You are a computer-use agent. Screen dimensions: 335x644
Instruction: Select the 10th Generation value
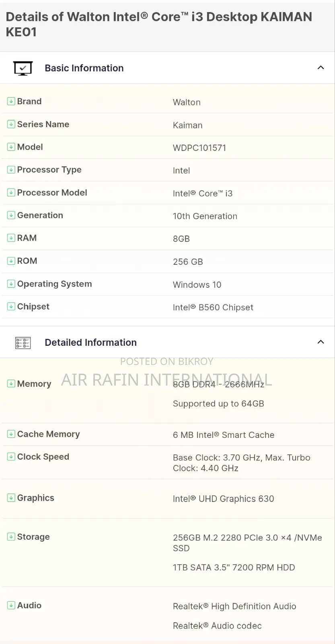coord(205,216)
